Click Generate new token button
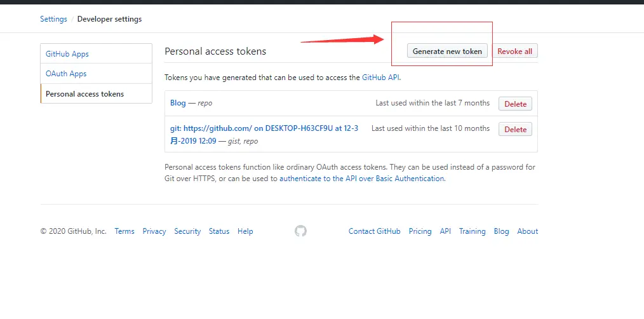Screen dimensions: 644x319 (x=447, y=51)
